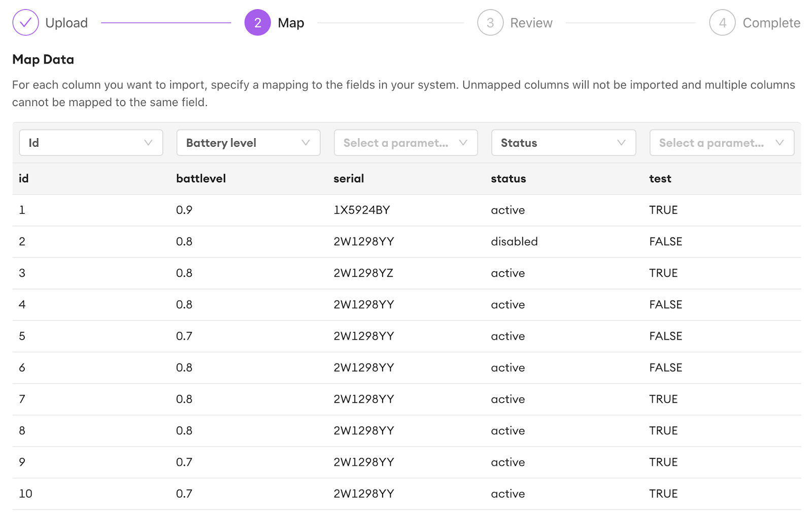Open the Status mapping dropdown
Image resolution: width=812 pixels, height=520 pixels.
563,143
